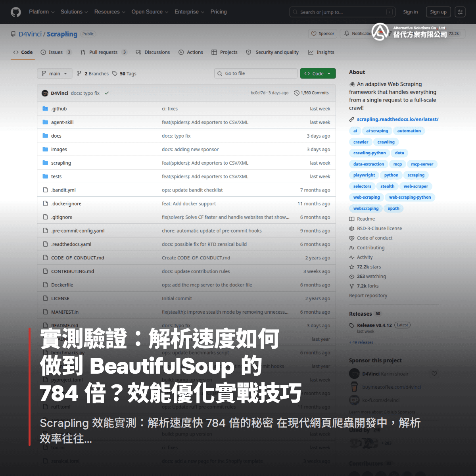Switch to the Code tab
The image size is (476, 476).
pyautogui.click(x=23, y=52)
